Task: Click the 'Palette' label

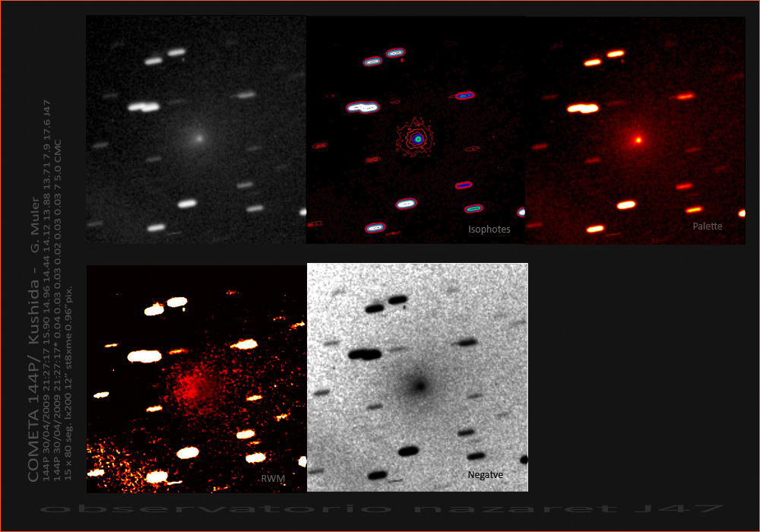Action: (x=707, y=226)
